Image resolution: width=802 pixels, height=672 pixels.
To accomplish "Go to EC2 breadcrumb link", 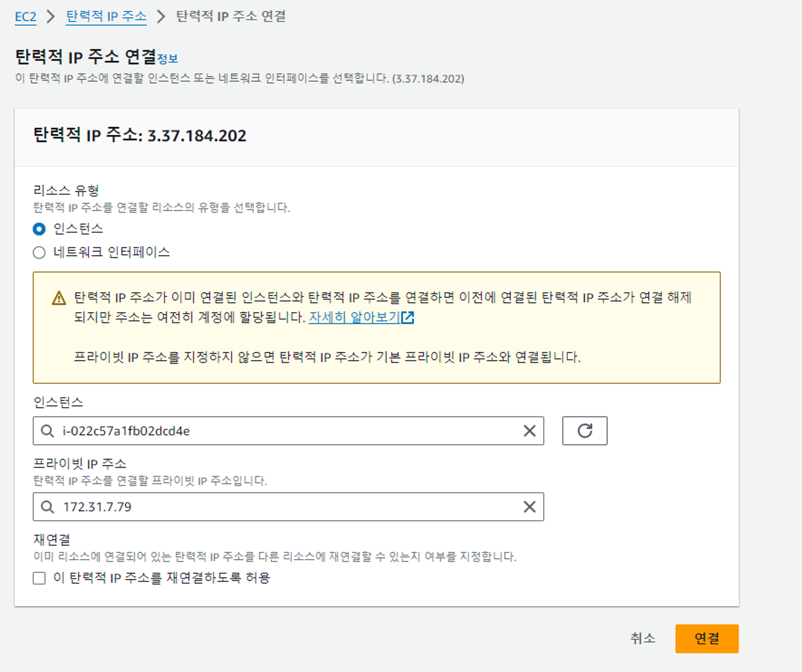I will (25, 16).
